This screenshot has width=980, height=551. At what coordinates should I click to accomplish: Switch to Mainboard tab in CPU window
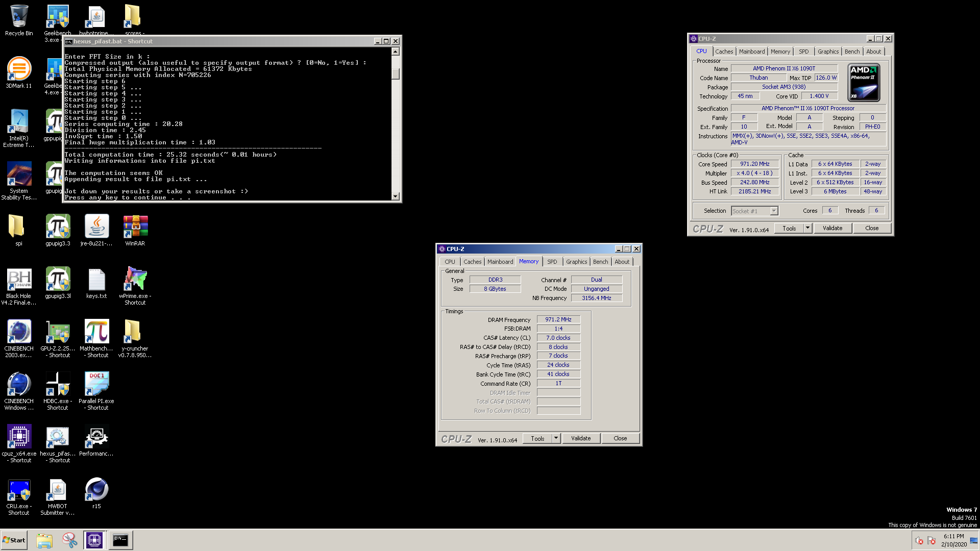click(752, 52)
